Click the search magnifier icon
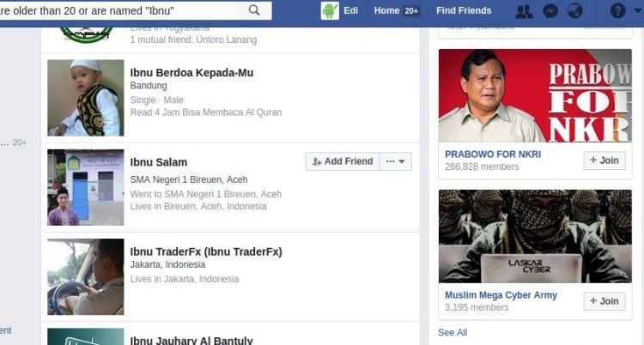Image resolution: width=644 pixels, height=345 pixels. coord(254,10)
